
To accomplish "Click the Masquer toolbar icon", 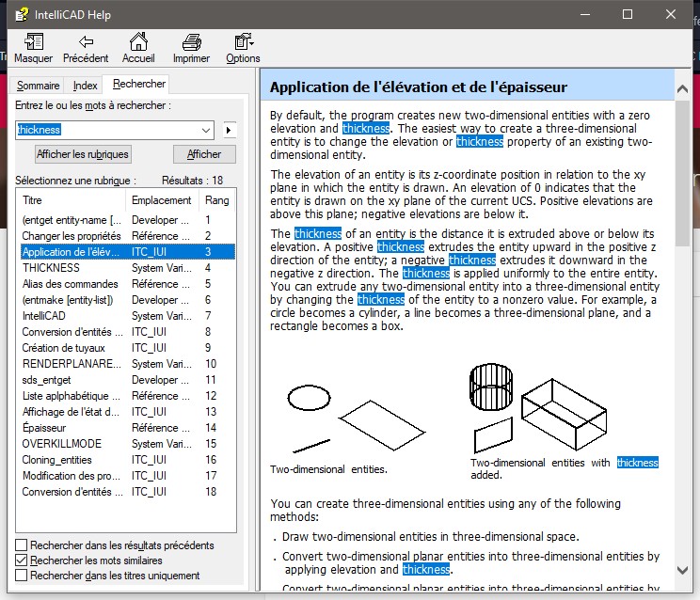I will click(34, 48).
